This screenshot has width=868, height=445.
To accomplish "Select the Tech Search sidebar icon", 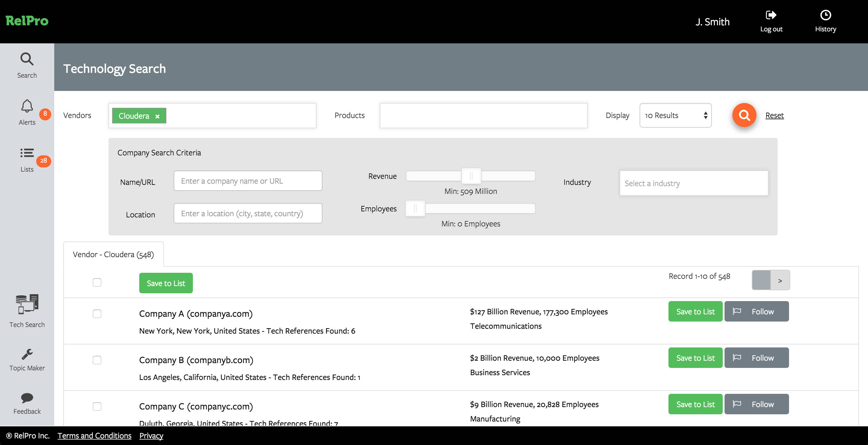I will click(x=27, y=311).
